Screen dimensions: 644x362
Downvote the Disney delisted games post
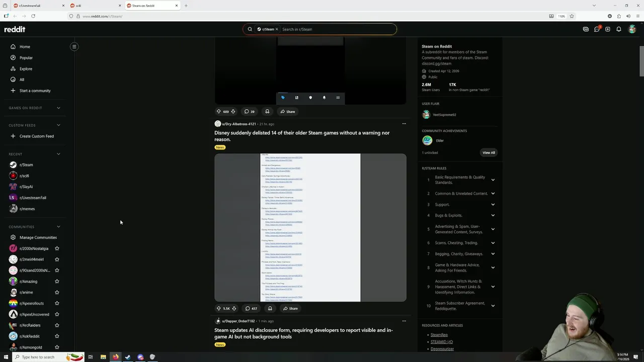(233, 308)
